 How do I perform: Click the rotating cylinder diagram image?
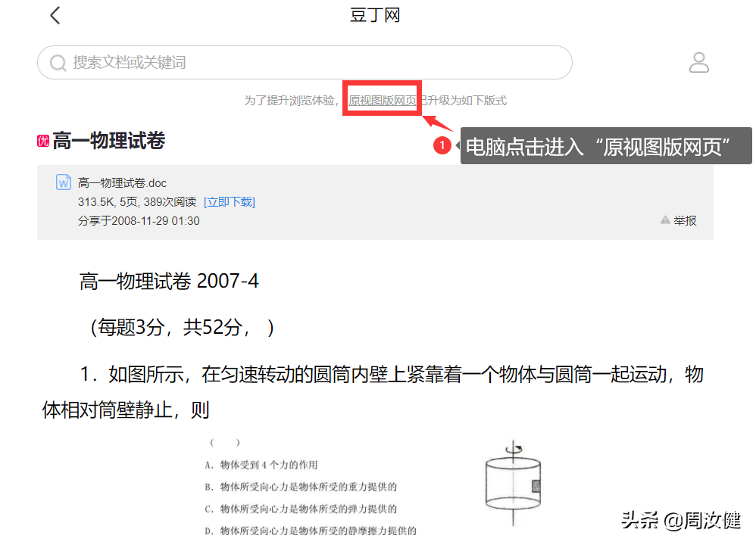513,483
